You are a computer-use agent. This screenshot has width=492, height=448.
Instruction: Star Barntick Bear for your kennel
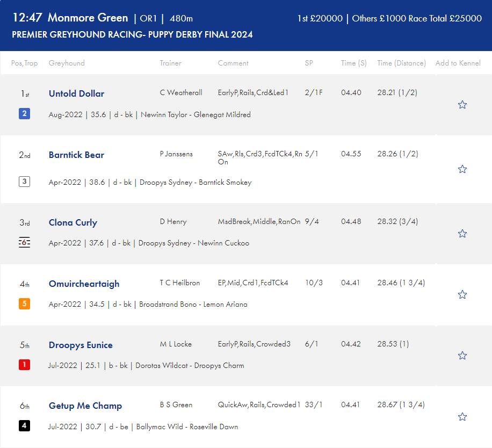(x=462, y=169)
